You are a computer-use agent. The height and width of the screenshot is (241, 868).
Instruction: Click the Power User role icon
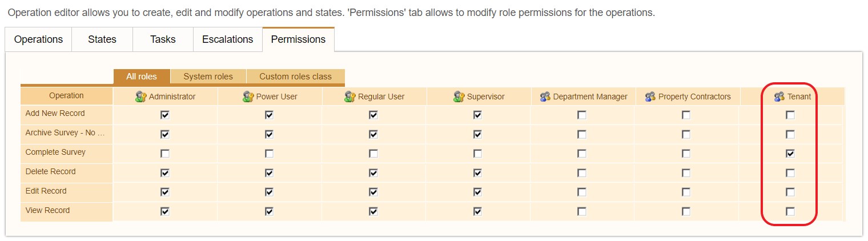click(248, 97)
